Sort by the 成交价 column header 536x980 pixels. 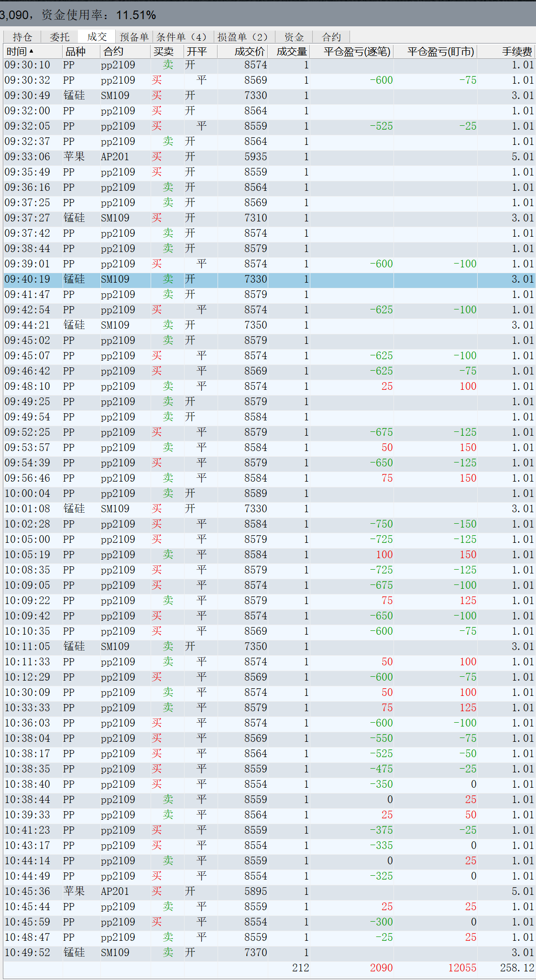coord(249,52)
